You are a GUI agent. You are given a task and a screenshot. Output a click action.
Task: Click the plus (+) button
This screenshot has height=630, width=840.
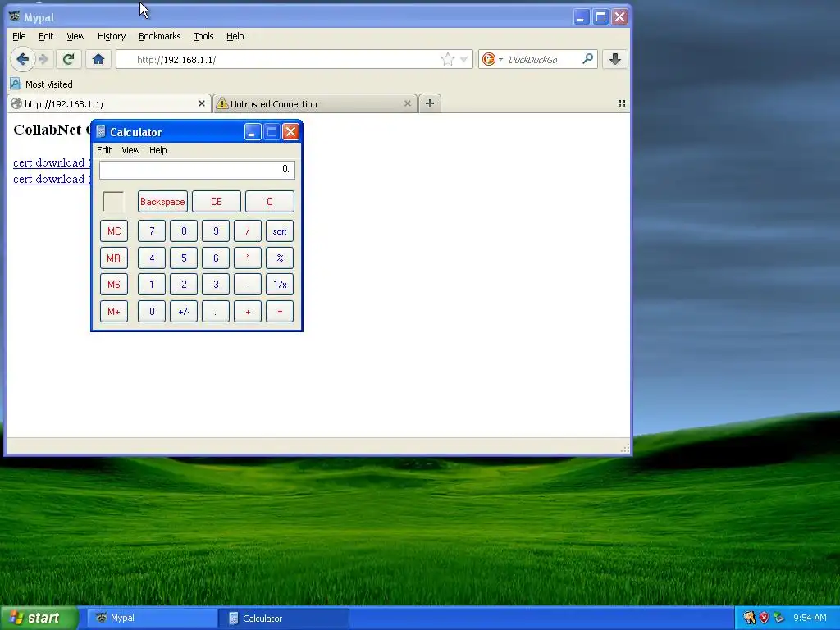248,311
